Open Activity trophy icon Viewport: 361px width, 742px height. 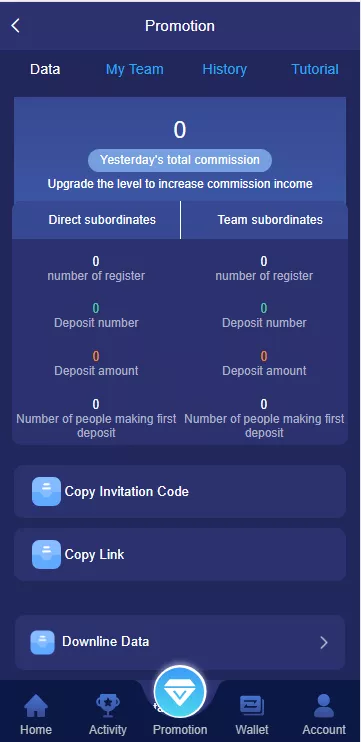click(x=108, y=706)
